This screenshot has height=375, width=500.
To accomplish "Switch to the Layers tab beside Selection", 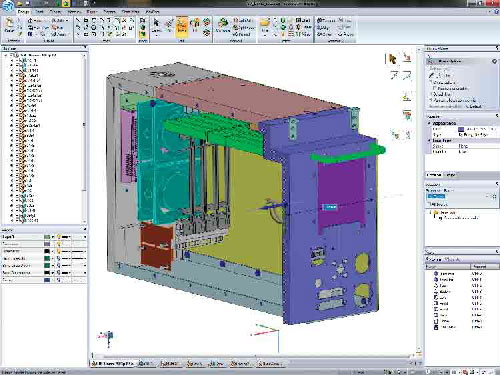I will click(450, 175).
